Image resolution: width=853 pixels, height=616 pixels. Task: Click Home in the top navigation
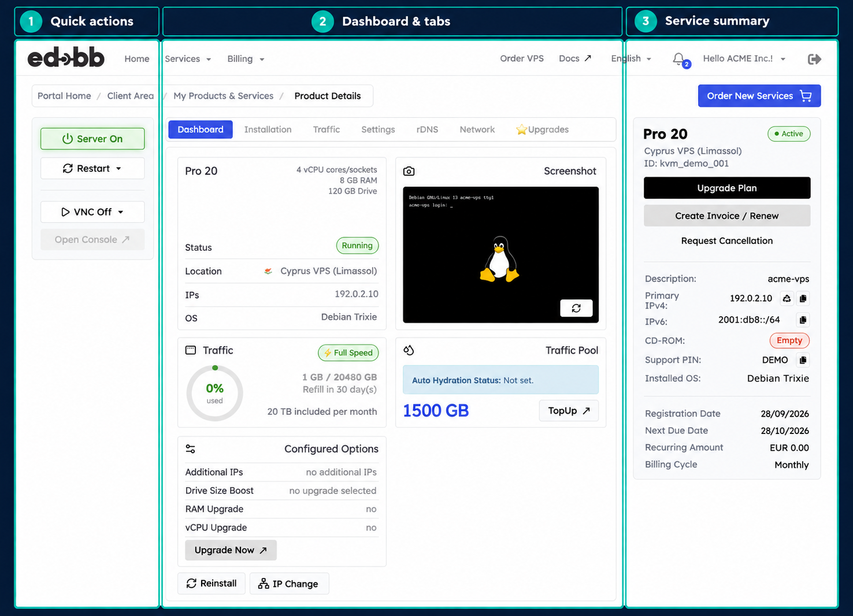point(137,59)
